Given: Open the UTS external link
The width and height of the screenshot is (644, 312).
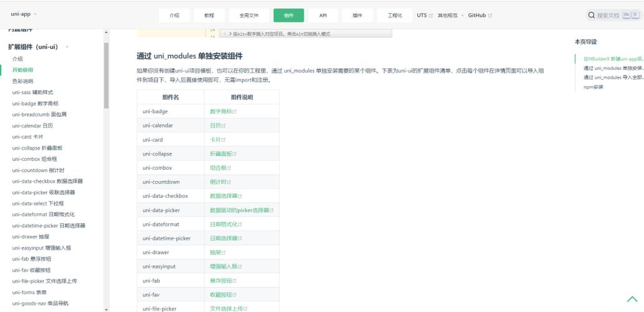Looking at the screenshot, I should pos(425,15).
